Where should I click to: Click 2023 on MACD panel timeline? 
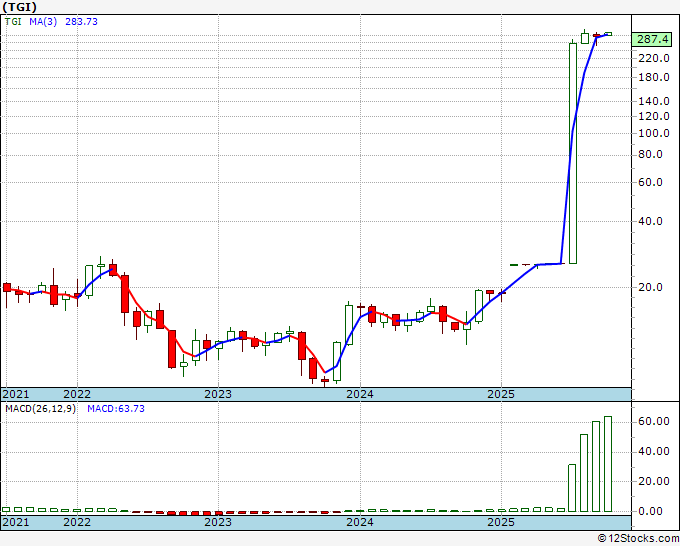coord(218,522)
